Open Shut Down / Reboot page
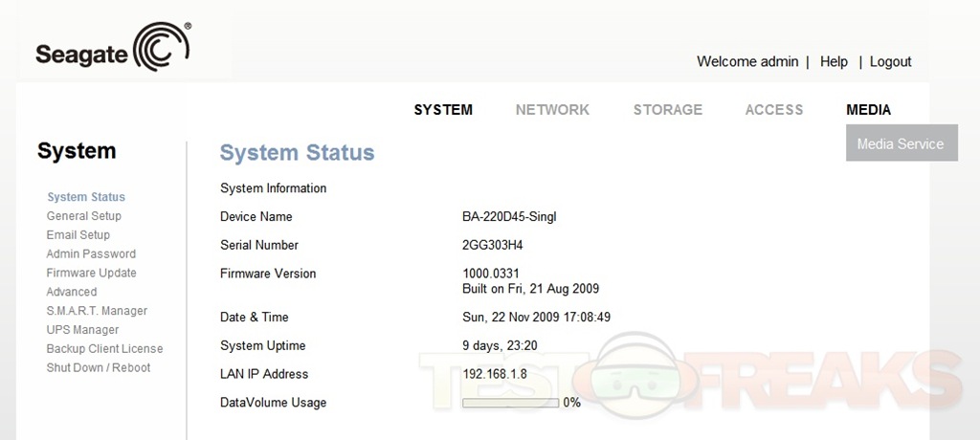 [99, 368]
